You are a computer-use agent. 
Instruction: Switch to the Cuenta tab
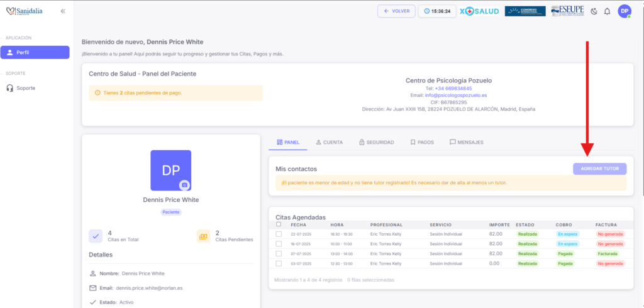(330, 143)
